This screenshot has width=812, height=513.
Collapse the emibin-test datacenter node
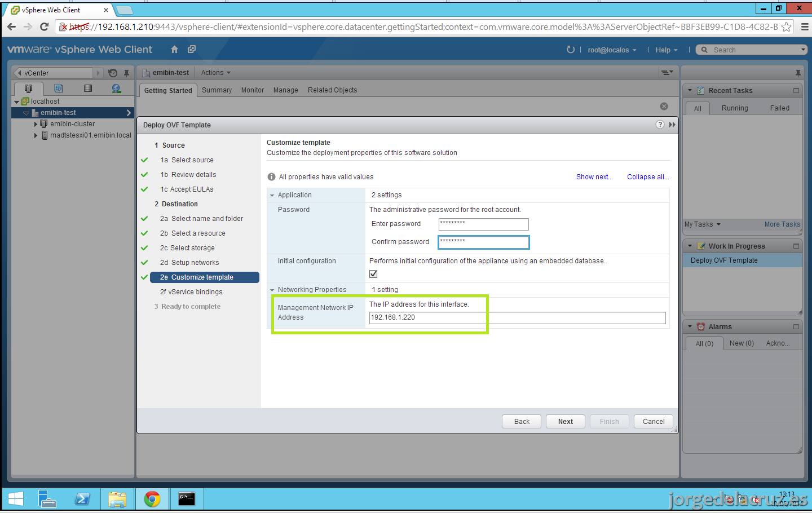click(26, 113)
